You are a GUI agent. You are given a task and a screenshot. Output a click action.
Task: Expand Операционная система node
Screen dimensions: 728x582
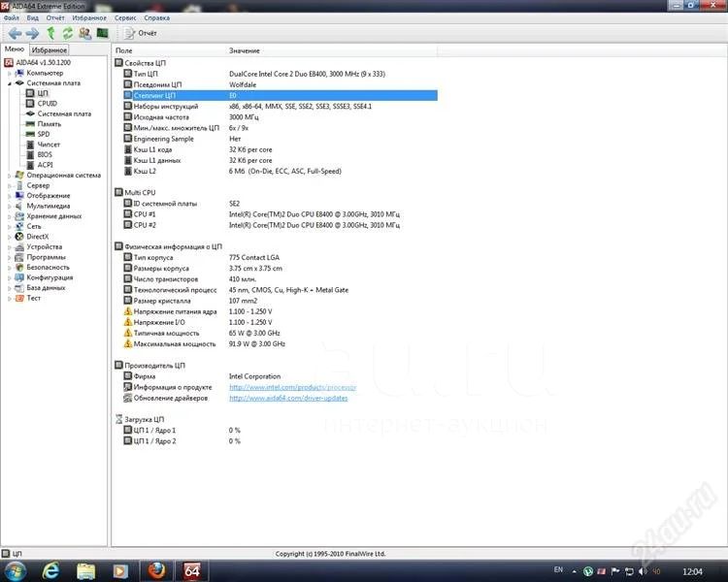(9, 176)
